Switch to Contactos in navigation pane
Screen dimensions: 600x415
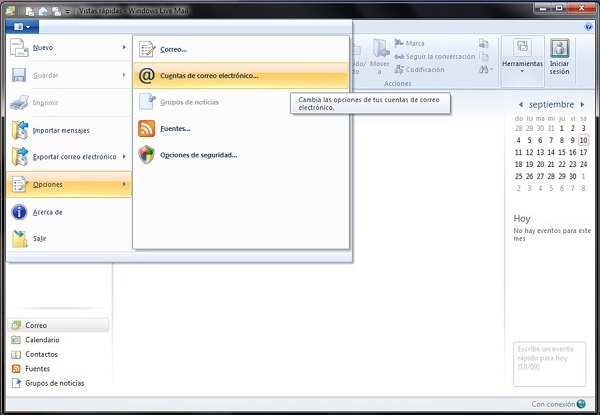58,354
